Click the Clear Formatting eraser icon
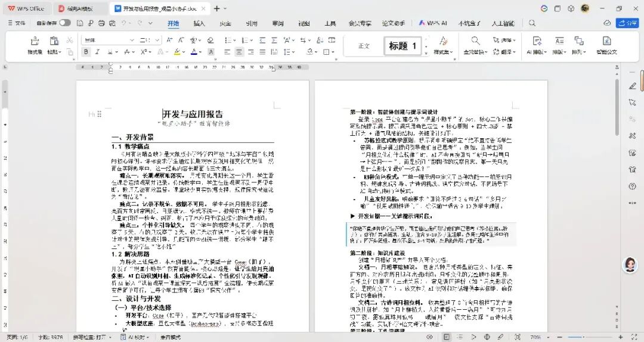 click(x=210, y=41)
